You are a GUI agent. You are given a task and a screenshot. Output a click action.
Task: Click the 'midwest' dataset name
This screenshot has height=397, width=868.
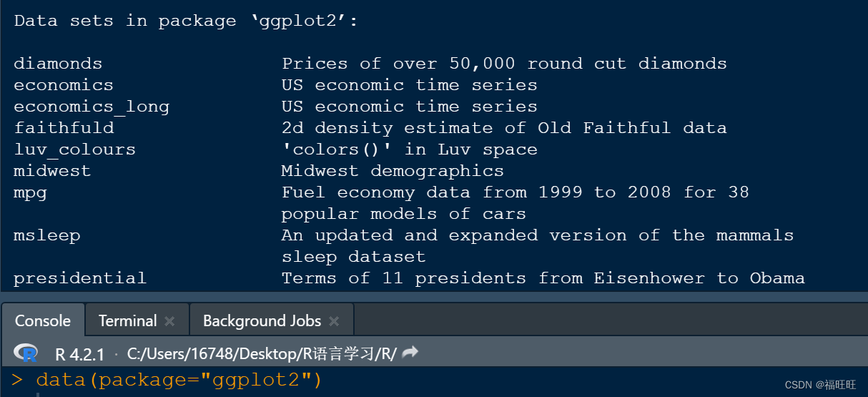click(52, 171)
